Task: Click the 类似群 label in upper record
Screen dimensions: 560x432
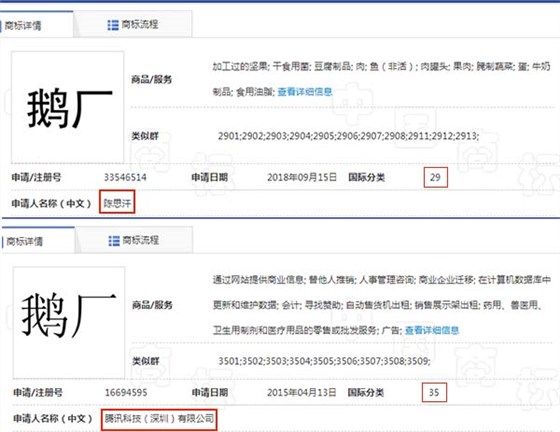Action: [145, 136]
